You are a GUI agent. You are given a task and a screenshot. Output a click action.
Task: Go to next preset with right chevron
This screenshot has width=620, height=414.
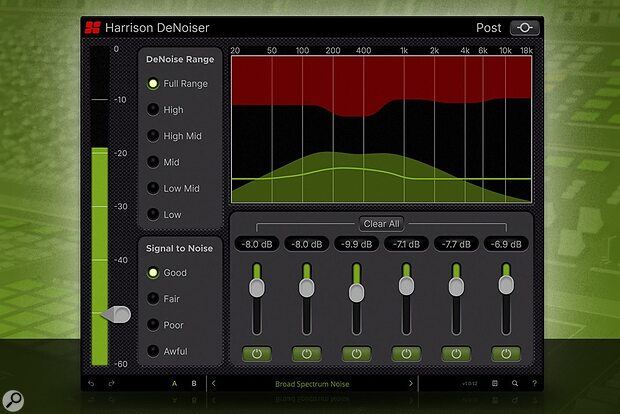411,383
